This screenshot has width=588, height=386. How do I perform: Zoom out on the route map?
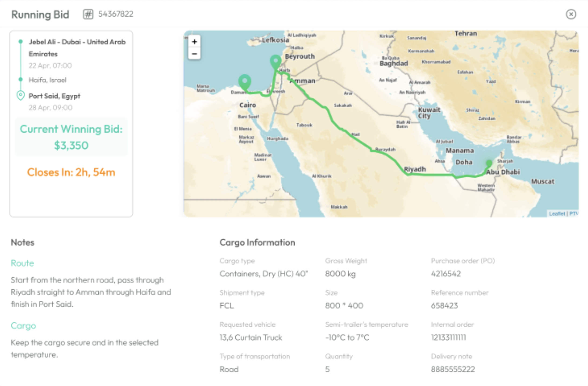coord(195,54)
